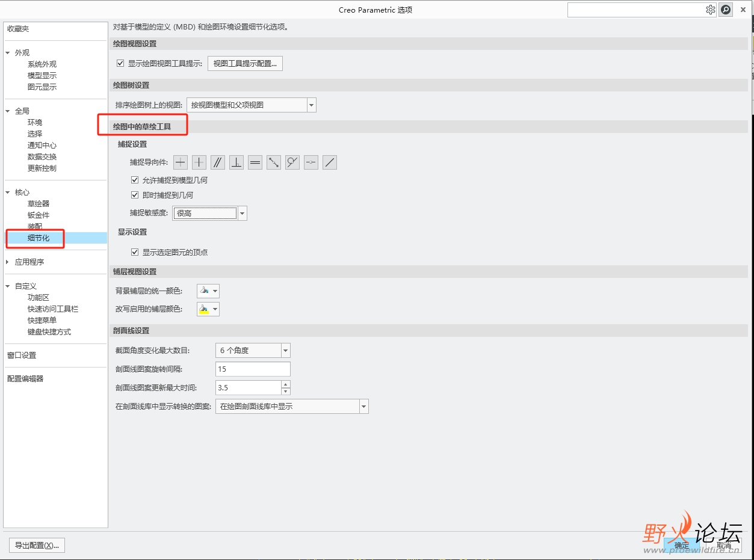Open the 改写启用的铺层颜色 color picker
Image resolution: width=754 pixels, height=560 pixels.
pos(208,309)
